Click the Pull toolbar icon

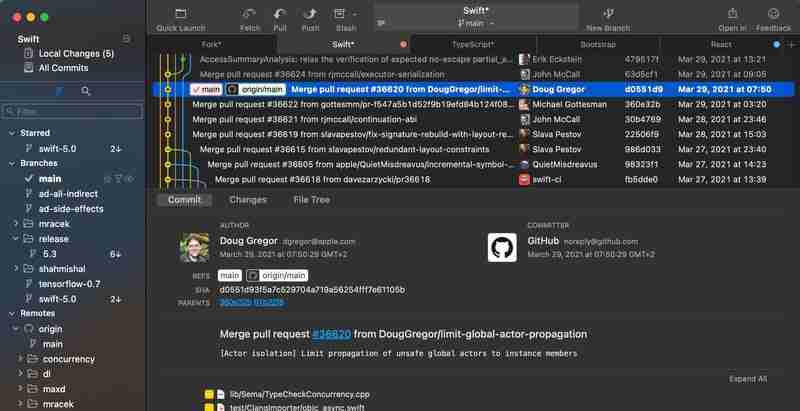pyautogui.click(x=280, y=14)
